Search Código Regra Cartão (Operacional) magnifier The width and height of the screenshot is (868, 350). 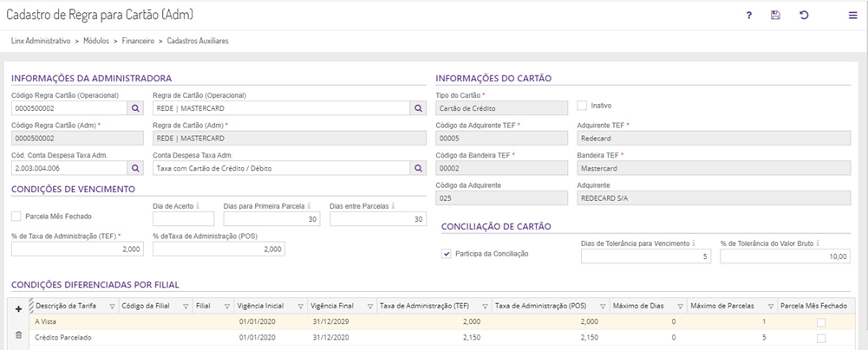pyautogui.click(x=135, y=108)
